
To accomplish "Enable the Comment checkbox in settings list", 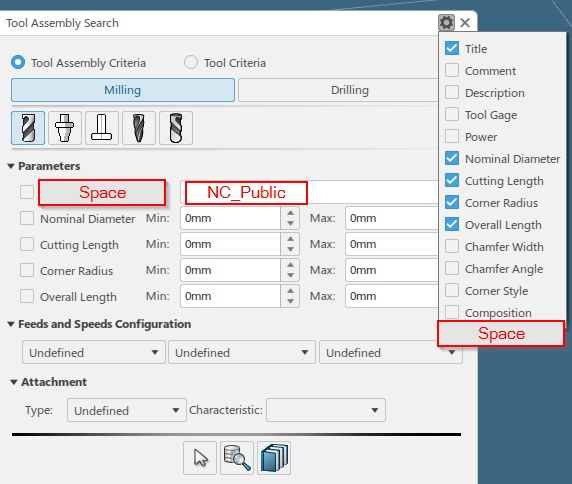I will tap(452, 70).
